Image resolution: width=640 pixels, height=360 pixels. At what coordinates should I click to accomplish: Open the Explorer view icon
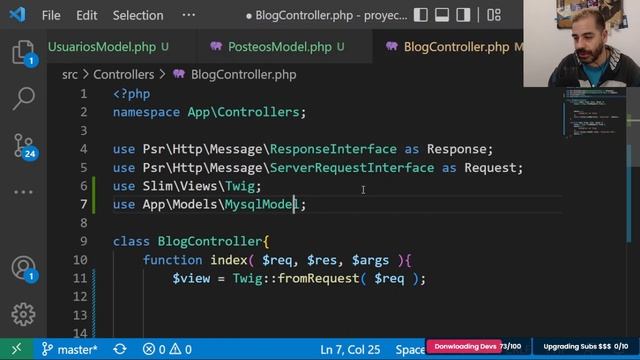23,52
